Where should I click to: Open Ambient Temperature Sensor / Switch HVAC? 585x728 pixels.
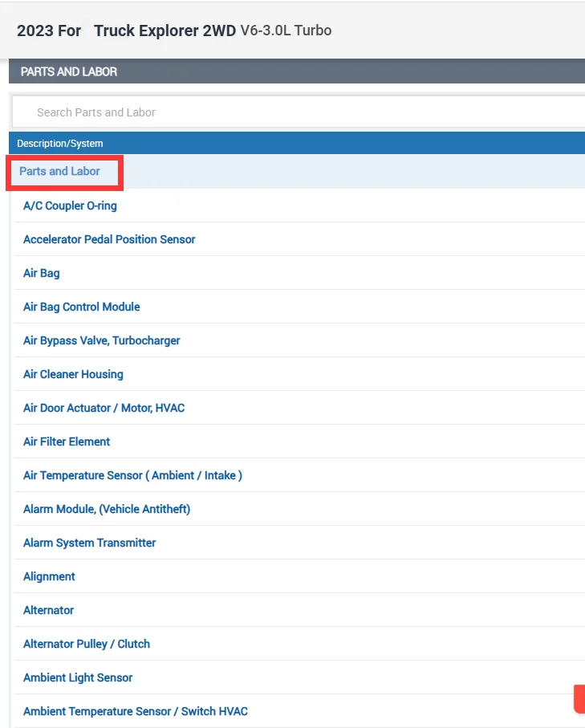pos(136,711)
